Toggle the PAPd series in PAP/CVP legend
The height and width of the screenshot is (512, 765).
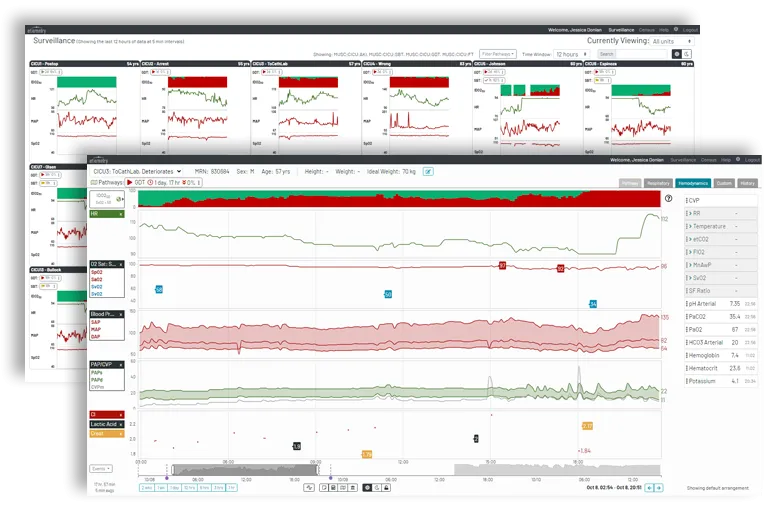tap(97, 380)
